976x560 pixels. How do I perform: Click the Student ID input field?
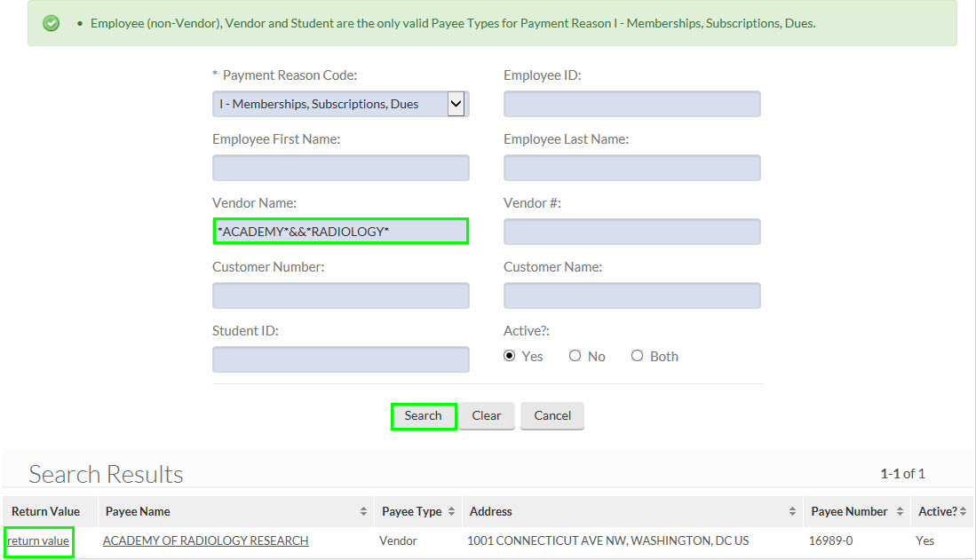(x=340, y=359)
